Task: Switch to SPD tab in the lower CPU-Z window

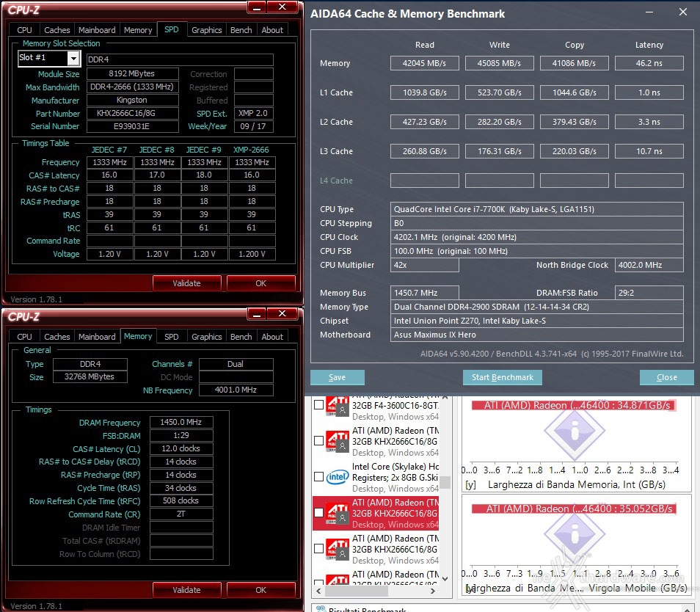Action: 172,337
